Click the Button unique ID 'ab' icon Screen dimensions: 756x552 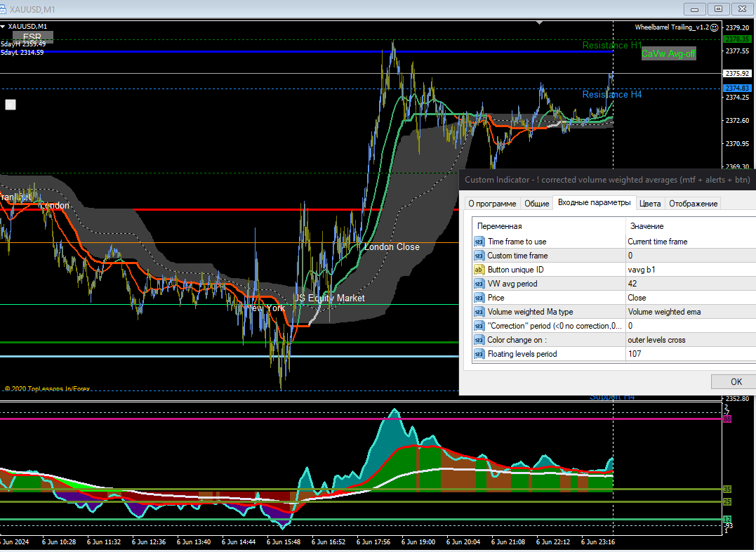[x=479, y=270]
